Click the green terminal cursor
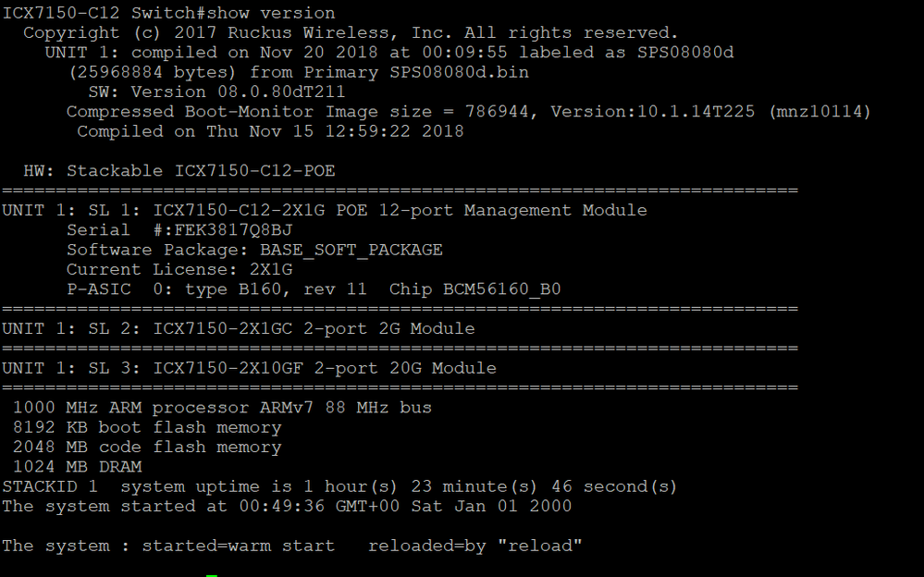This screenshot has height=577, width=924. point(211,574)
